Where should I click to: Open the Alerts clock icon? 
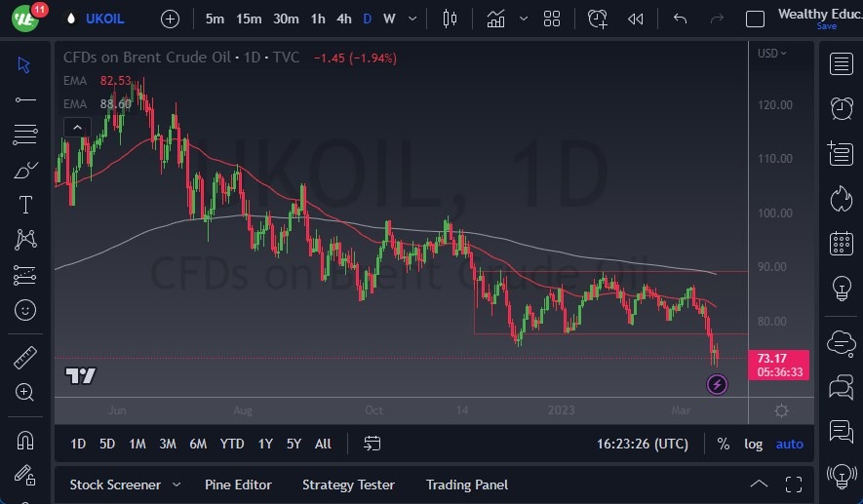(x=841, y=108)
